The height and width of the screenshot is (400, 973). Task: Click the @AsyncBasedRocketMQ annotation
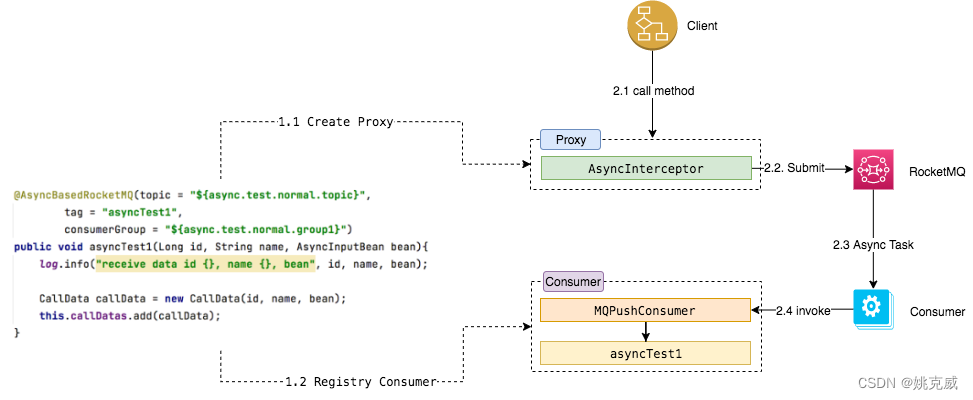(73, 195)
